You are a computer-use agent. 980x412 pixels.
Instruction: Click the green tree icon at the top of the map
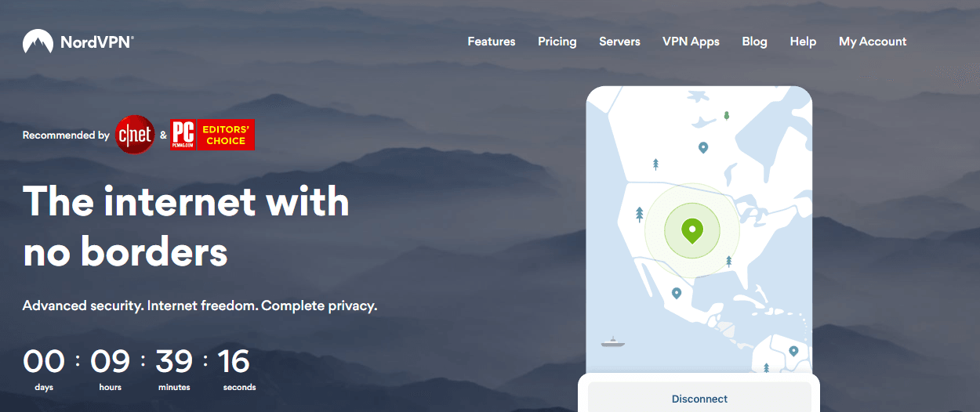click(x=726, y=115)
